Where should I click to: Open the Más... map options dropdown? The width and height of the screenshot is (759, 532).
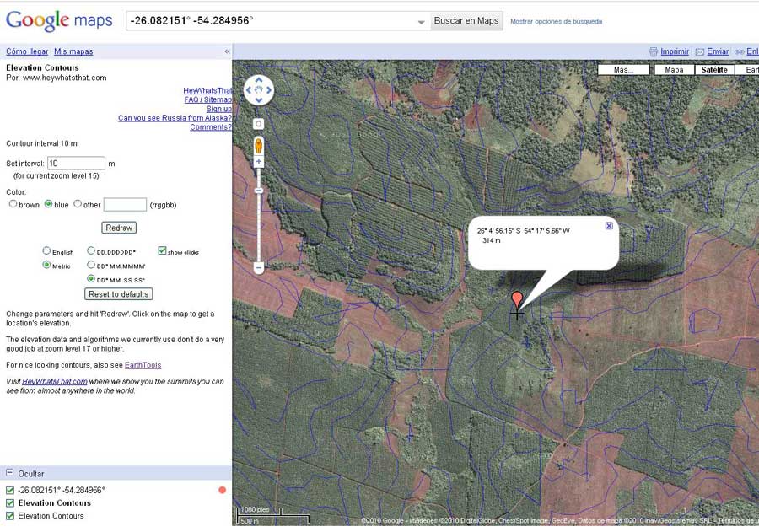point(623,70)
